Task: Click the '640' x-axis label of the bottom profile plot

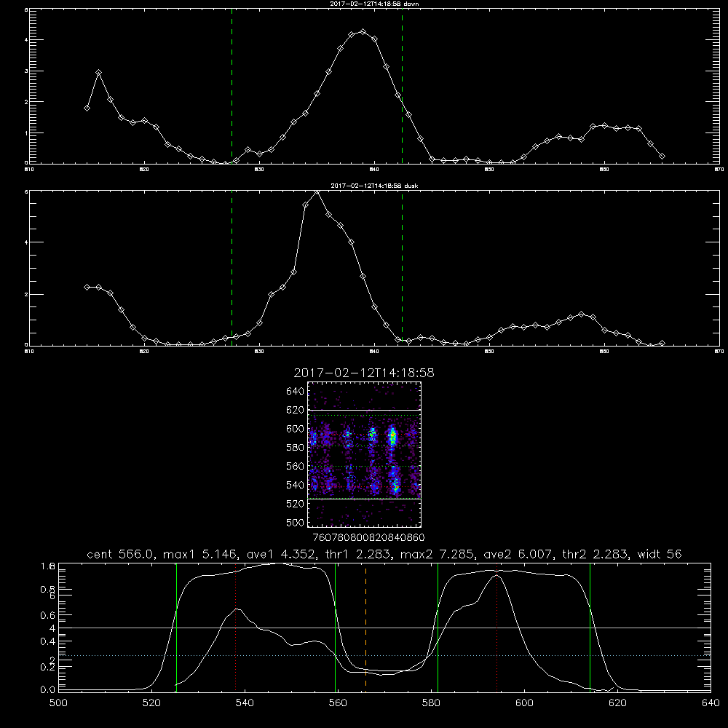Action: [x=711, y=703]
